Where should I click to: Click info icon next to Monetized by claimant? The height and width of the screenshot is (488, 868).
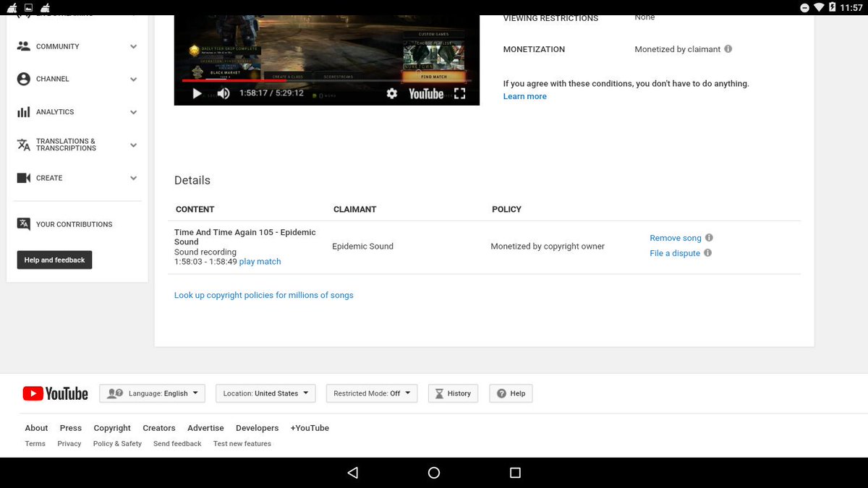tap(728, 49)
